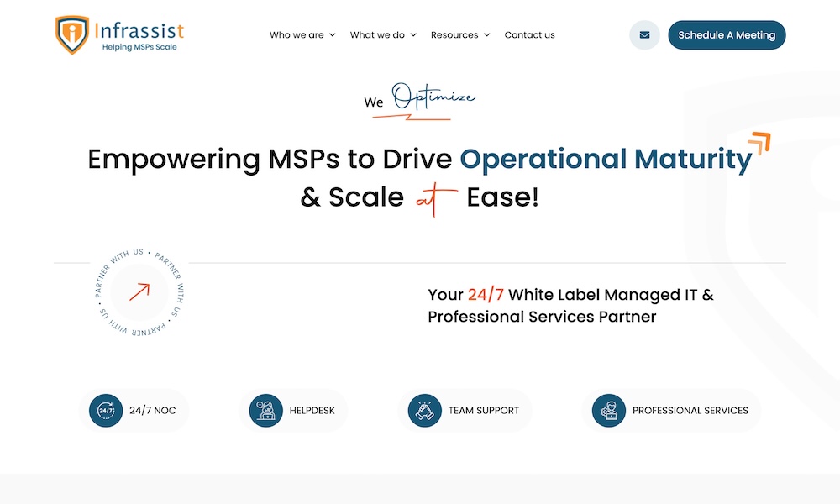840x504 pixels.
Task: Click the envelope mail icon button
Action: pyautogui.click(x=644, y=35)
